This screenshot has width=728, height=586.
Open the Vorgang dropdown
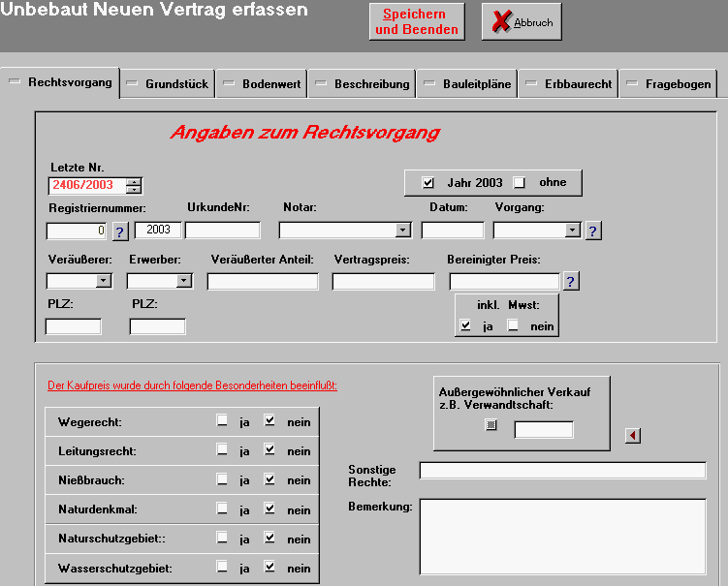pyautogui.click(x=573, y=231)
